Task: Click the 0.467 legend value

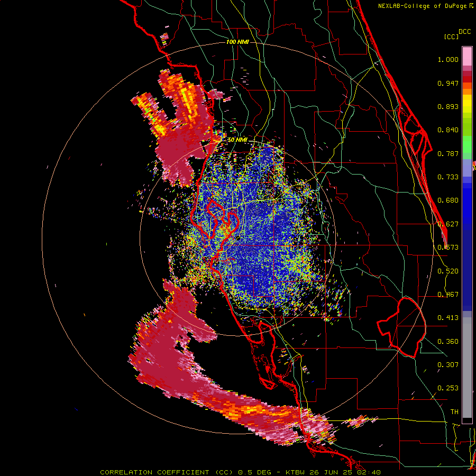Action: (448, 295)
